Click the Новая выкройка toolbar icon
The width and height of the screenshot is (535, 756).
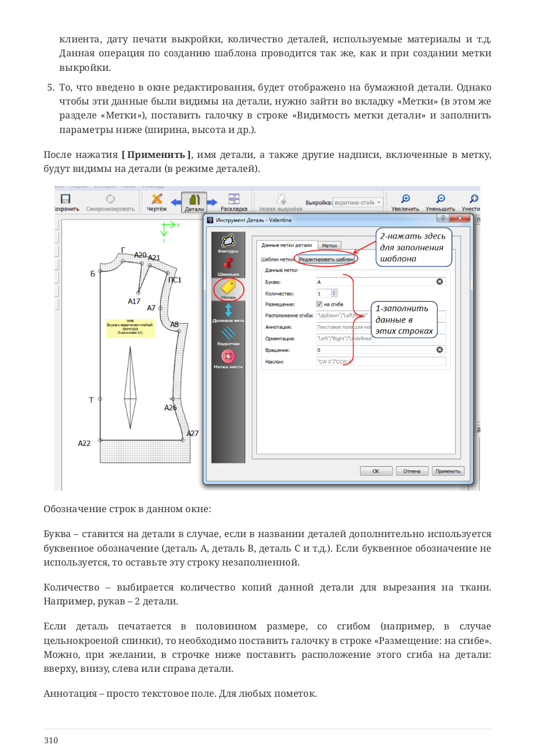281,202
